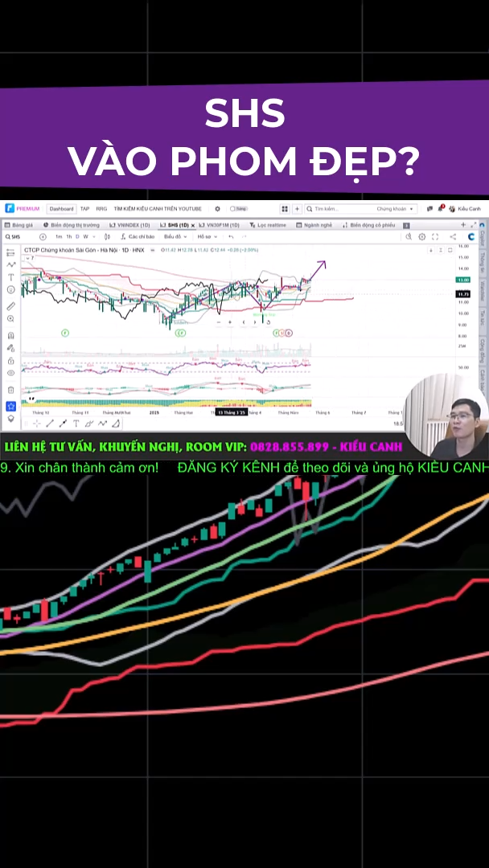Screen dimensions: 489x868
Task: Select the 1m timeframe
Action: coord(59,237)
